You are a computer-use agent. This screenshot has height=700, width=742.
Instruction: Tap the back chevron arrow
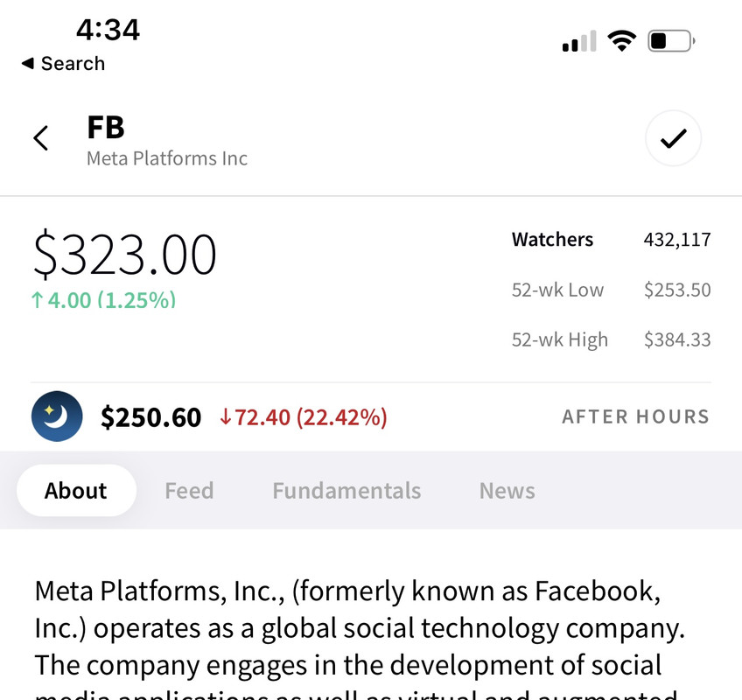(40, 138)
